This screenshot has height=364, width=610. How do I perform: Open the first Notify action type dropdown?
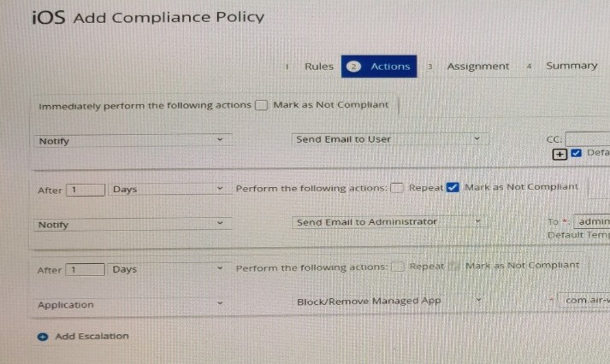click(x=133, y=140)
